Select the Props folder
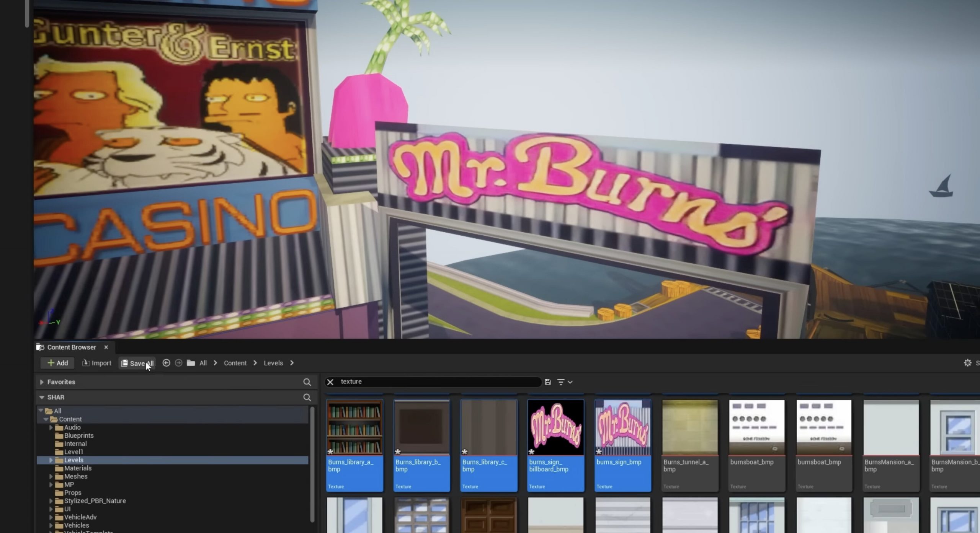Image resolution: width=980 pixels, height=533 pixels. point(73,492)
